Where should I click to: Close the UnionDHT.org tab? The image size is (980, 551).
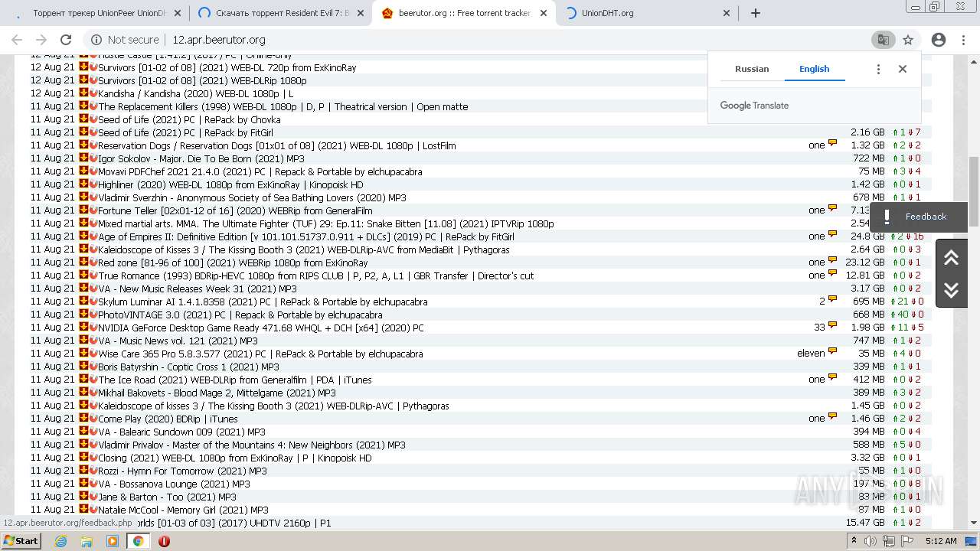click(x=727, y=13)
